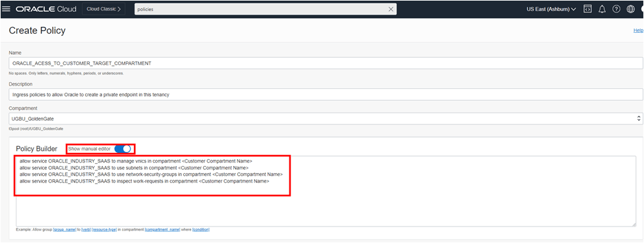
Task: Click the Policy Builder heading
Action: pyautogui.click(x=36, y=149)
